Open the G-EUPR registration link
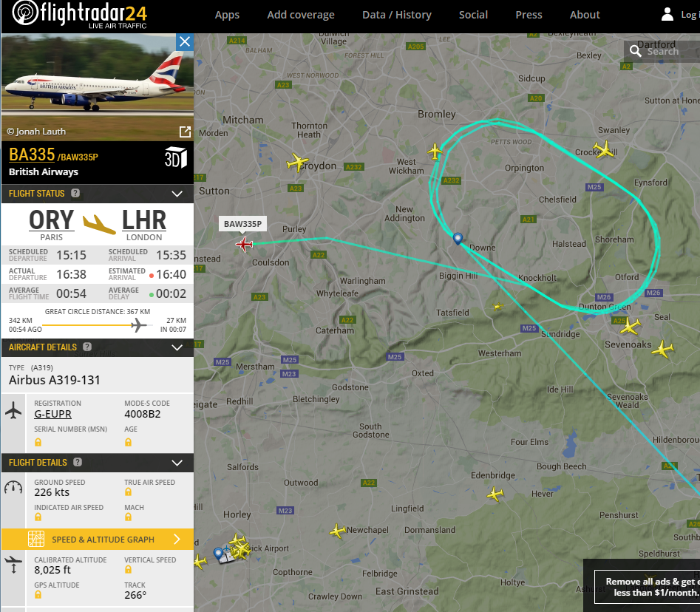 (52, 414)
